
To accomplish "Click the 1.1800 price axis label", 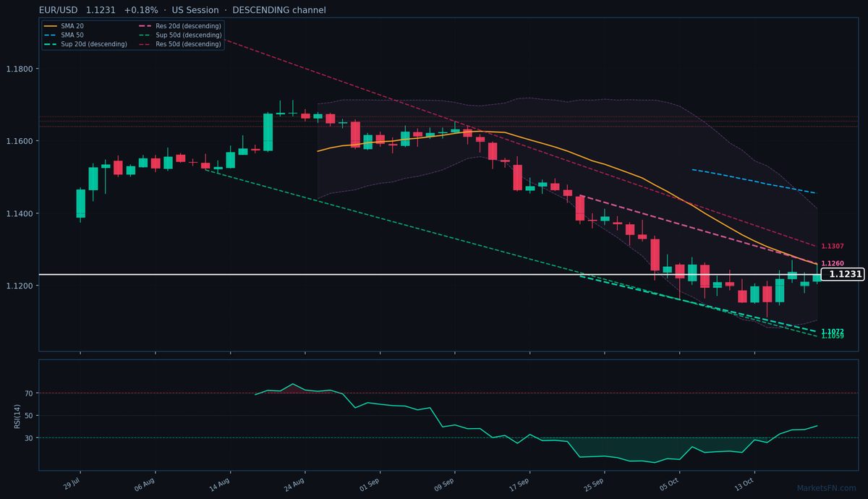I will (x=19, y=69).
